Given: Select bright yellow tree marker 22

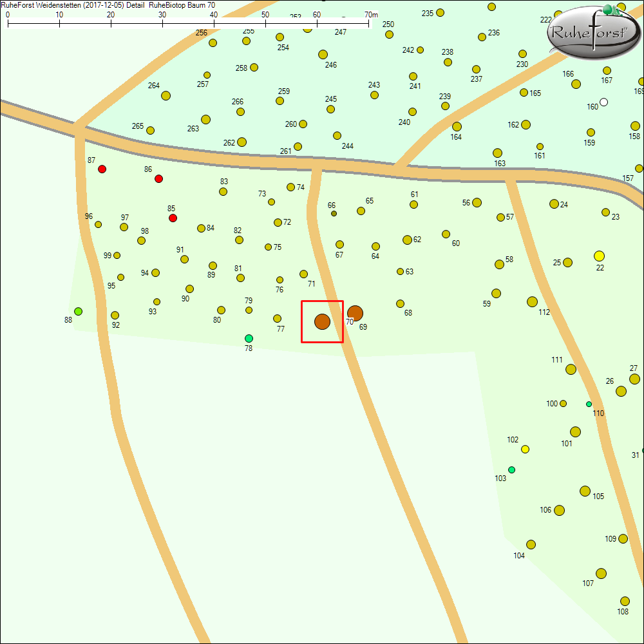Looking at the screenshot, I should (x=600, y=256).
